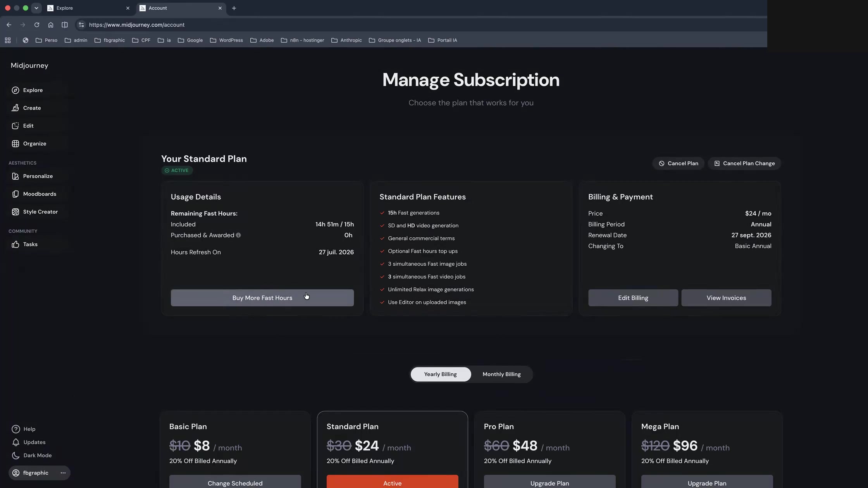Open the Moodboards icon
The image size is (868, 488).
(x=15, y=194)
